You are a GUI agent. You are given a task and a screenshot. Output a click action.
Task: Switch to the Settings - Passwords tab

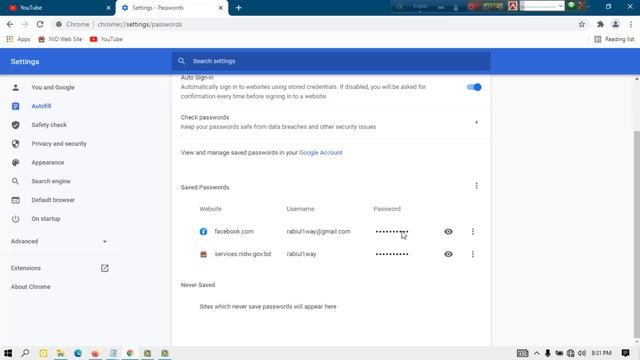pyautogui.click(x=171, y=8)
